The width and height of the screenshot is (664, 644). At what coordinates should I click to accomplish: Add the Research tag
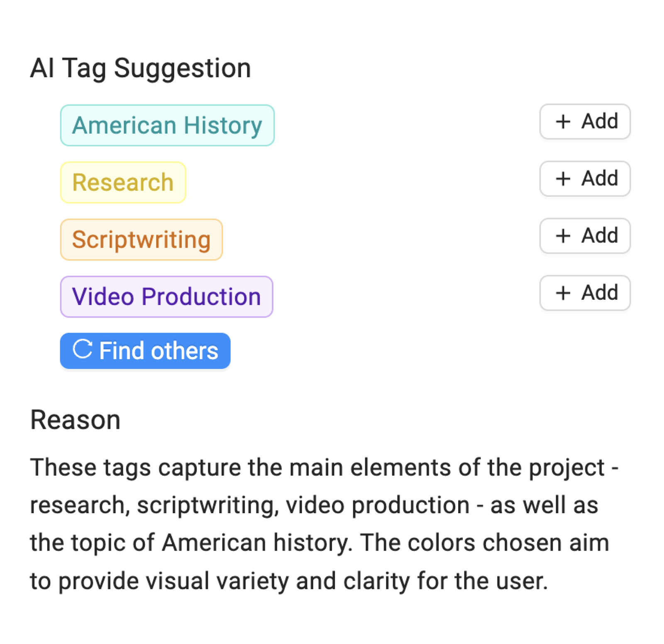584,179
